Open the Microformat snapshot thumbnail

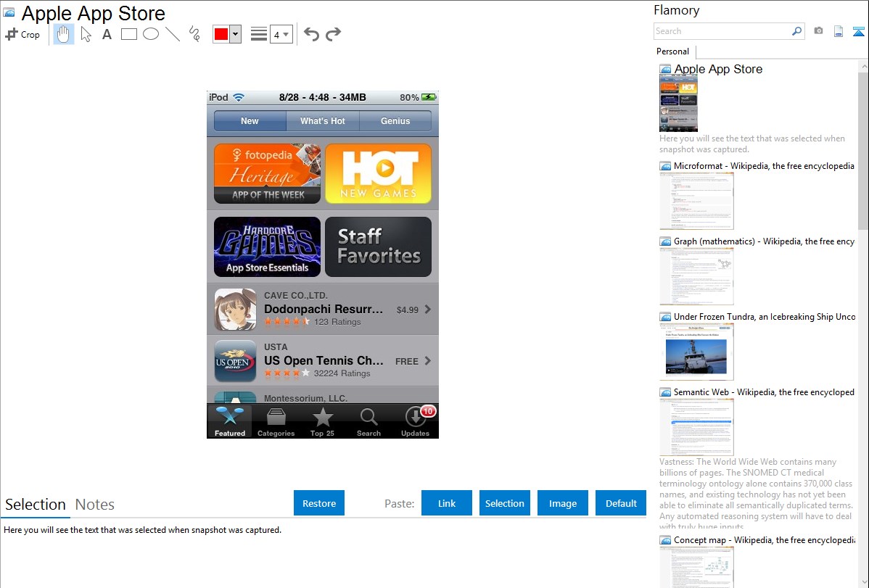point(696,201)
